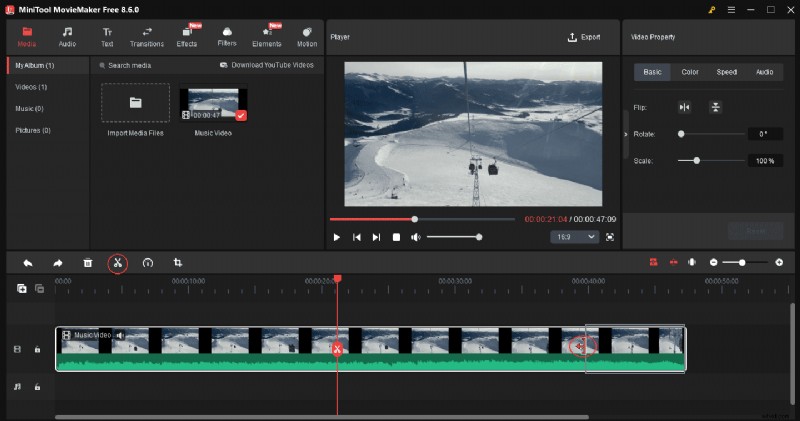The height and width of the screenshot is (421, 800).
Task: Jump to previous frame
Action: (x=357, y=237)
